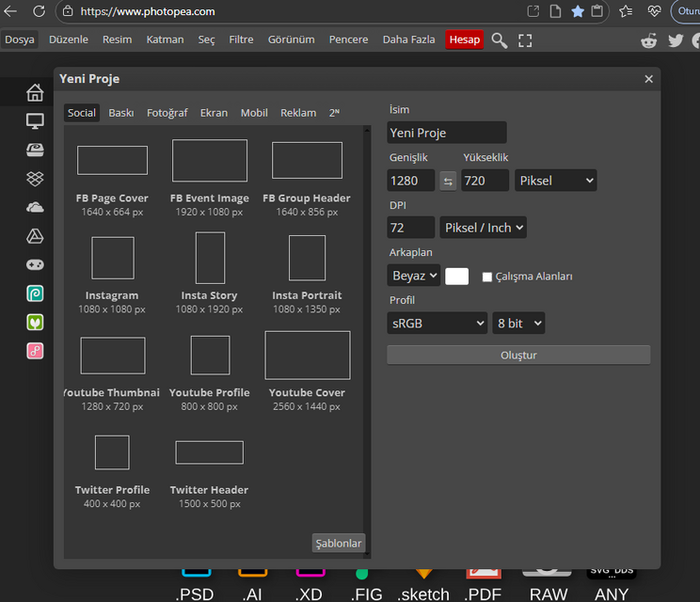Click the Oluştur button

click(x=518, y=356)
